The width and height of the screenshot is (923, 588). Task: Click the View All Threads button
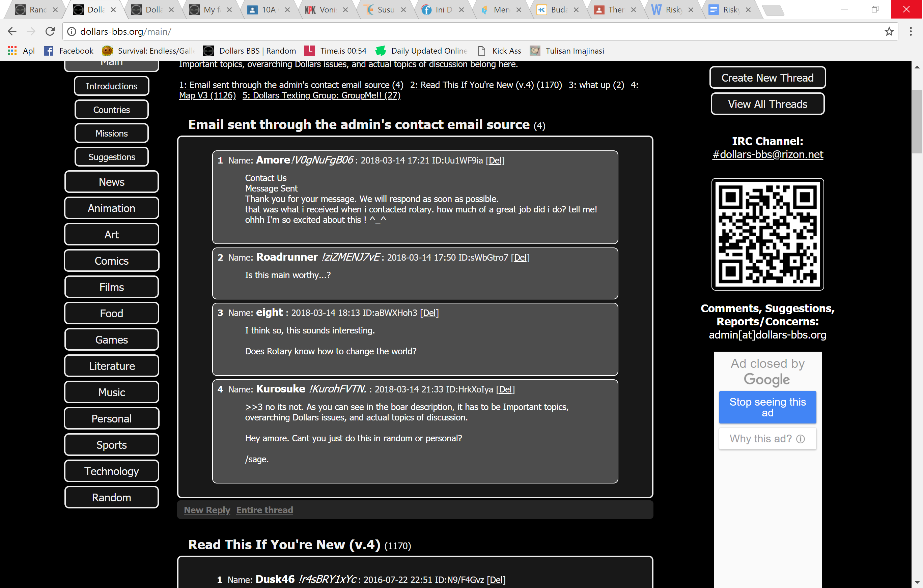tap(767, 104)
